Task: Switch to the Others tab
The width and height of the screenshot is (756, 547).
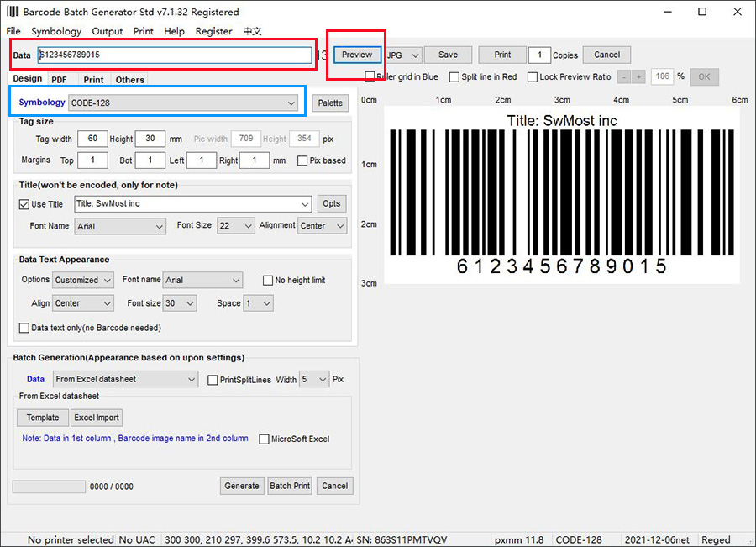Action: coord(129,80)
